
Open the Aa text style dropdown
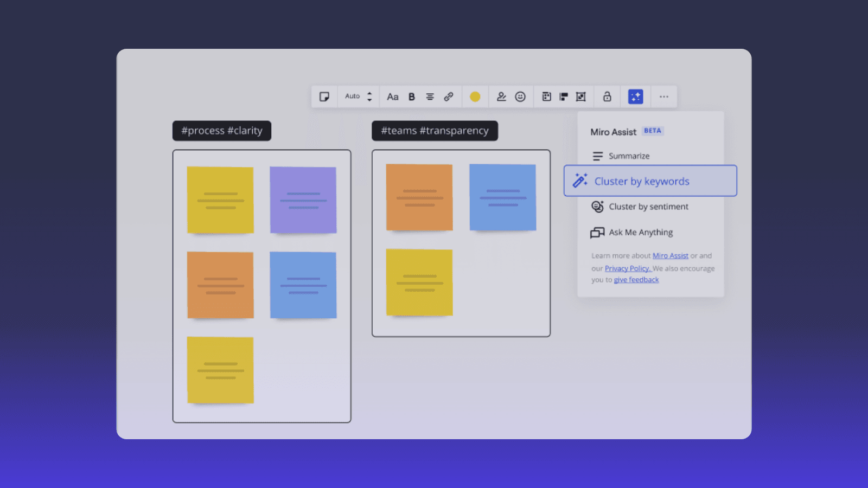click(x=393, y=97)
